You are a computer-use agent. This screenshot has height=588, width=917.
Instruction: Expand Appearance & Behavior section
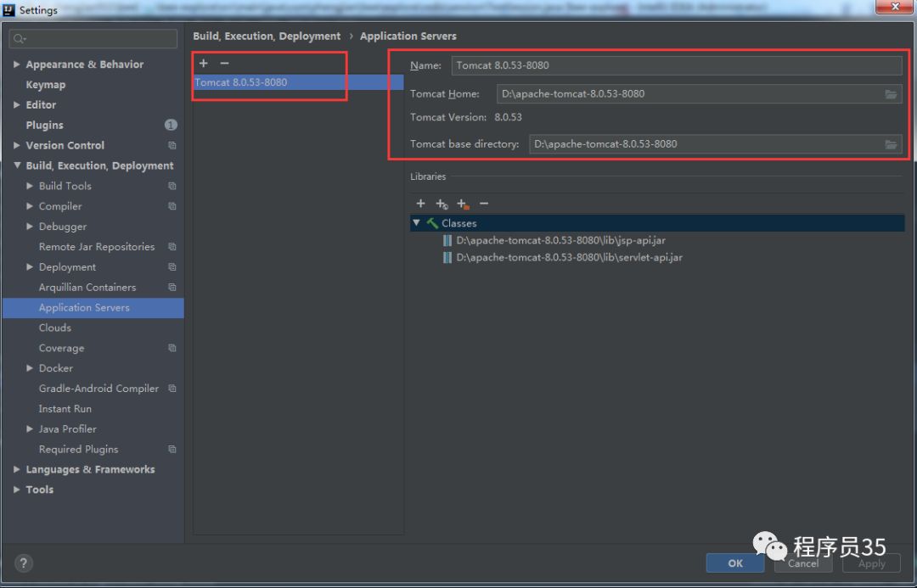pyautogui.click(x=16, y=64)
